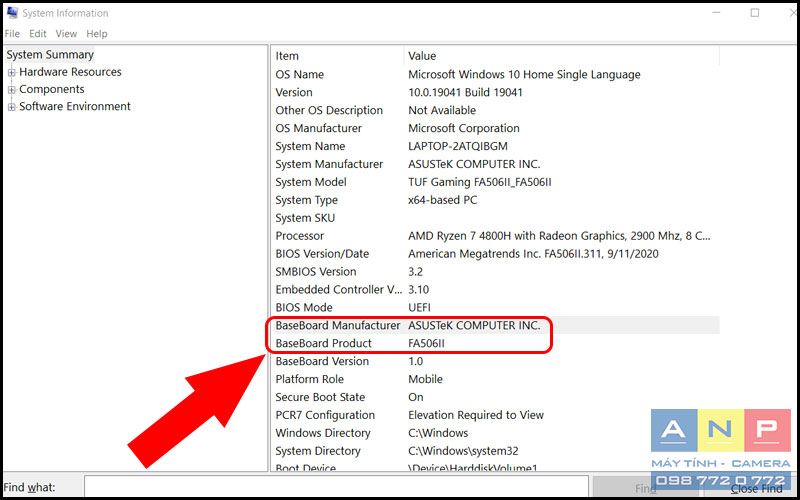Select the Hardware Resources tree item
This screenshot has width=800, height=500.
[70, 72]
